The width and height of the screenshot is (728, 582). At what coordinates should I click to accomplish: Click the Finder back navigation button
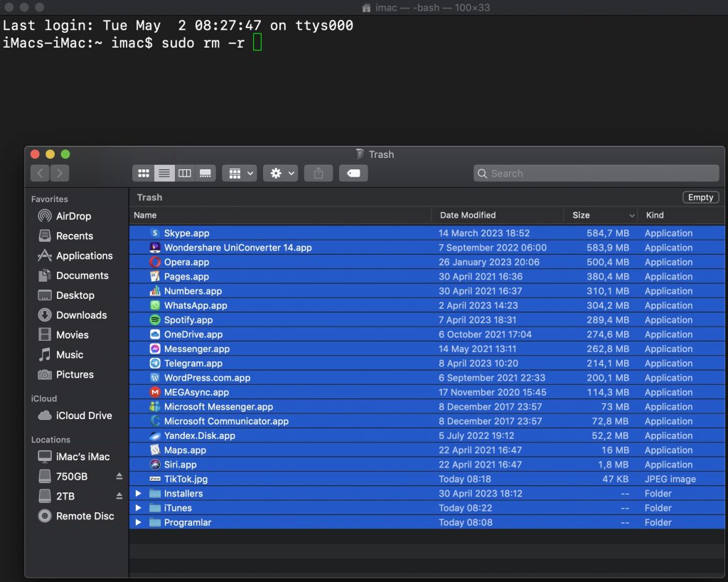pyautogui.click(x=40, y=173)
